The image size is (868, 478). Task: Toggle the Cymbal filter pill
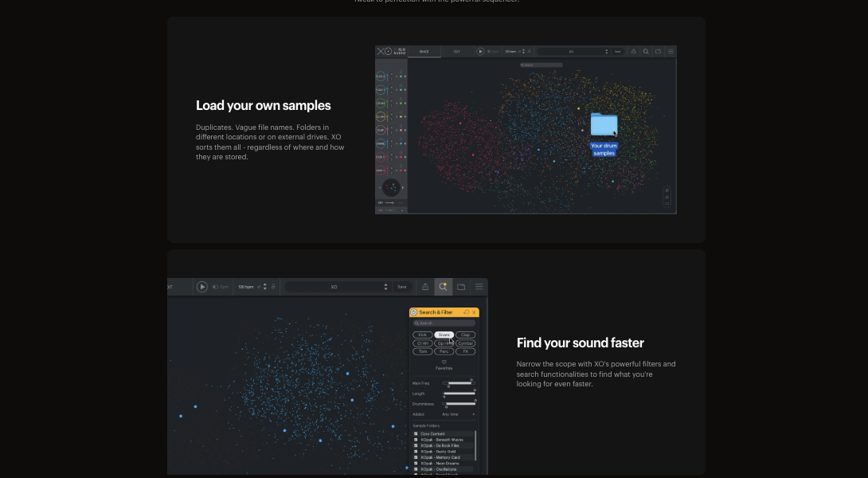pyautogui.click(x=466, y=343)
